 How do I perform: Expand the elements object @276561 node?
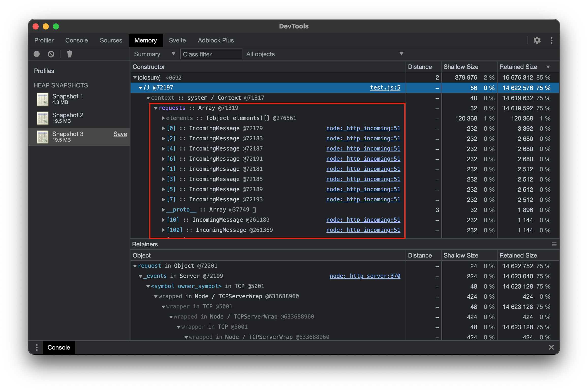pyautogui.click(x=162, y=118)
